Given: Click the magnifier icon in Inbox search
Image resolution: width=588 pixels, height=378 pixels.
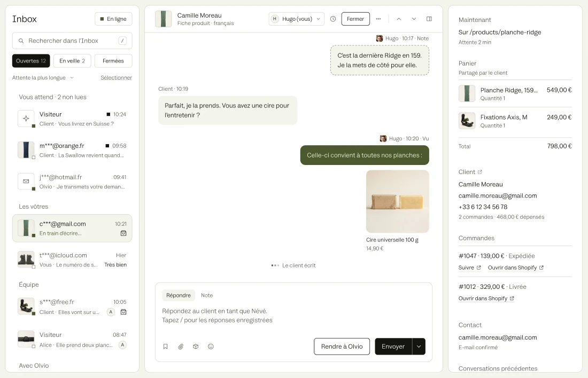Looking at the screenshot, I should pos(21,41).
